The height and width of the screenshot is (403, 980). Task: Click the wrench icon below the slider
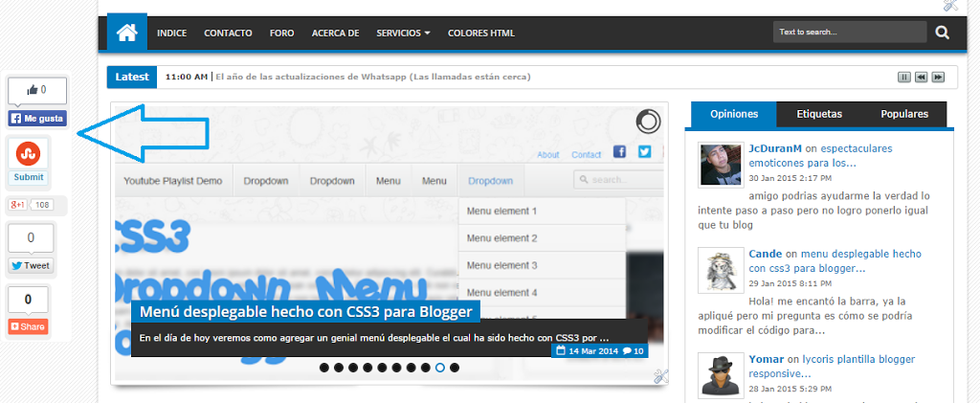tap(660, 376)
